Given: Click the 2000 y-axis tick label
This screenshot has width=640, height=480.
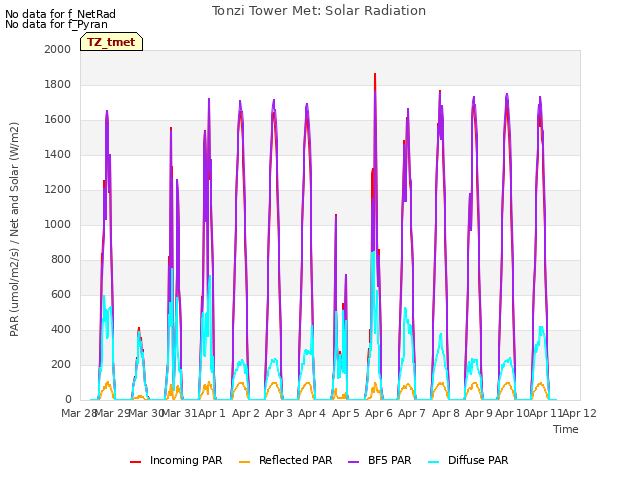Looking at the screenshot, I should 58,49.
